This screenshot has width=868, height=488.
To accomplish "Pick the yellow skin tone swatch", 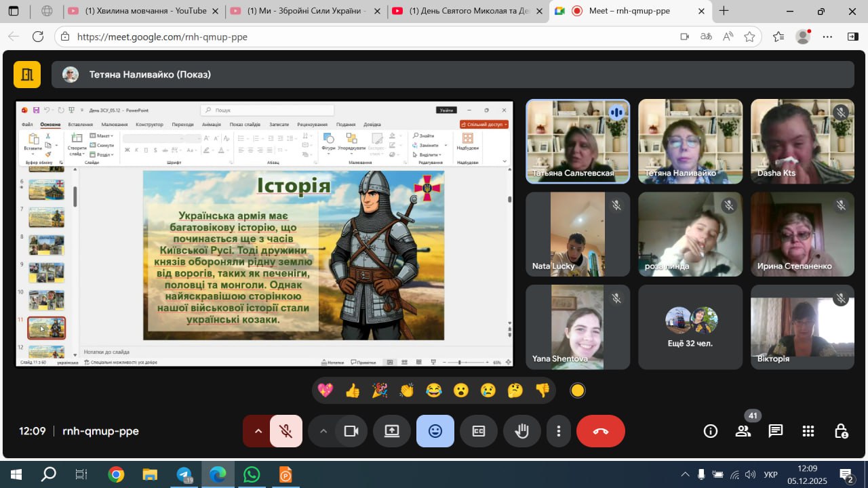I will point(577,390).
